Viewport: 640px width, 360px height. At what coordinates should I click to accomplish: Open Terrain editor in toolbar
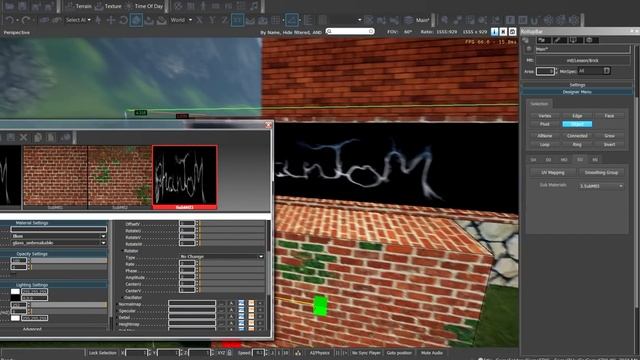pyautogui.click(x=79, y=6)
